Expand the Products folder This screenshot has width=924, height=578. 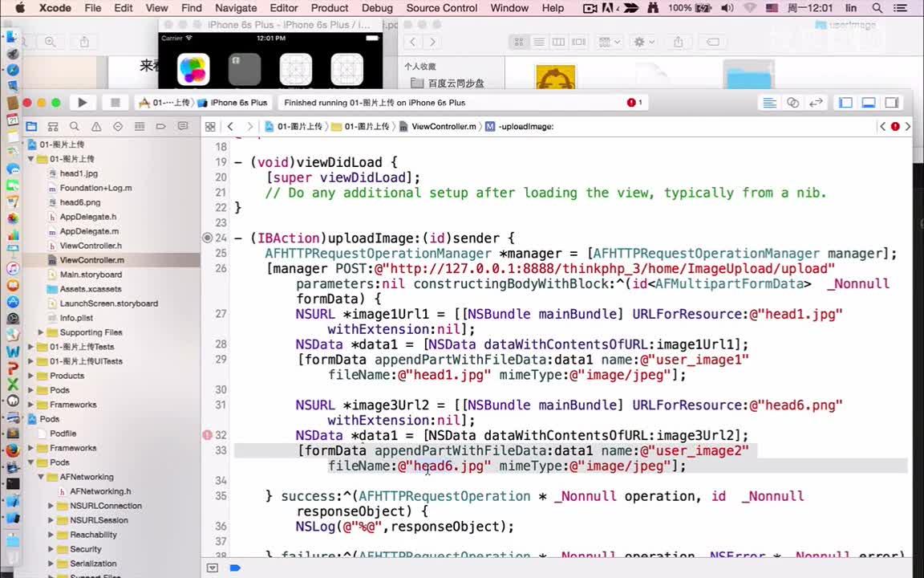point(32,375)
